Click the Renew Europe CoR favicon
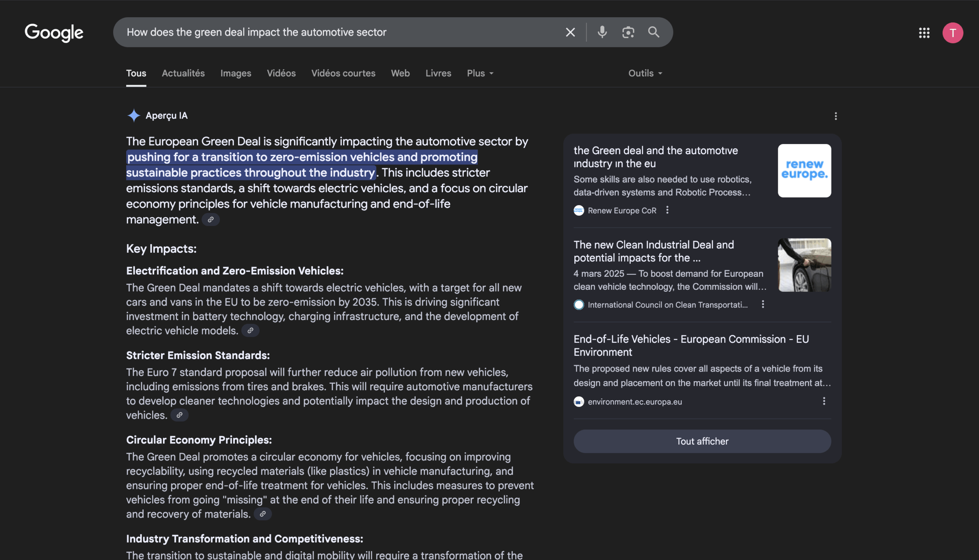This screenshot has height=560, width=979. click(579, 210)
